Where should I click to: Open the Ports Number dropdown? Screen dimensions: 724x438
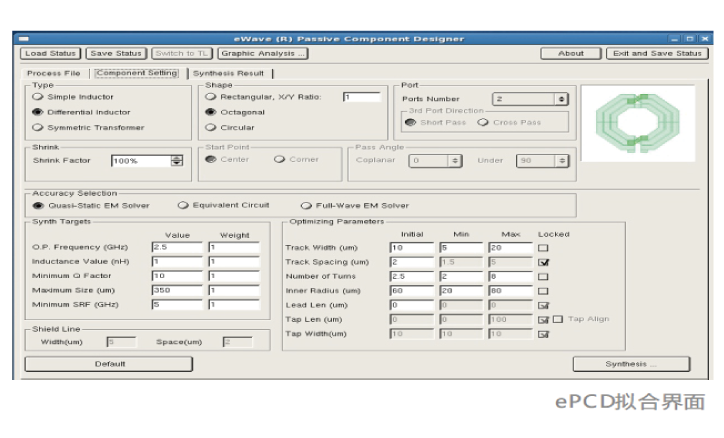coord(530,99)
